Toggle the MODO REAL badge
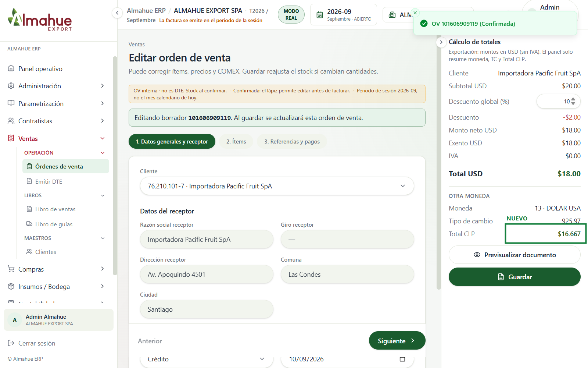This screenshot has height=368, width=588. 291,15
